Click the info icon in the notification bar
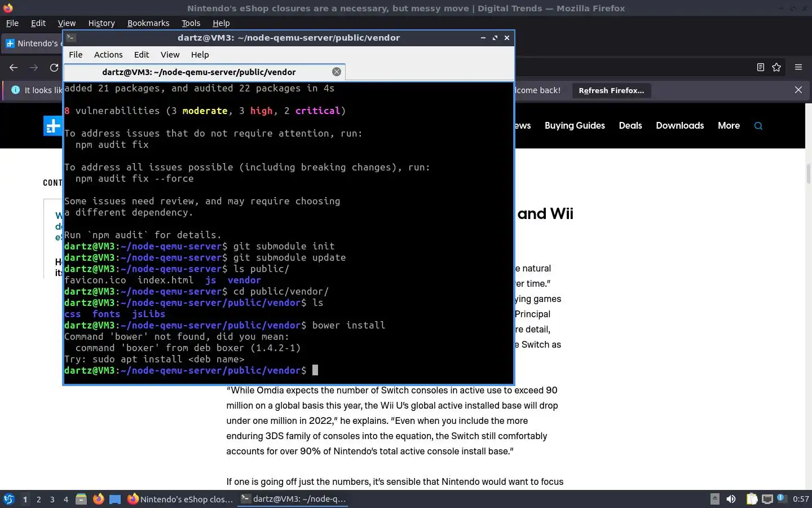This screenshot has width=812, height=508. (15, 90)
